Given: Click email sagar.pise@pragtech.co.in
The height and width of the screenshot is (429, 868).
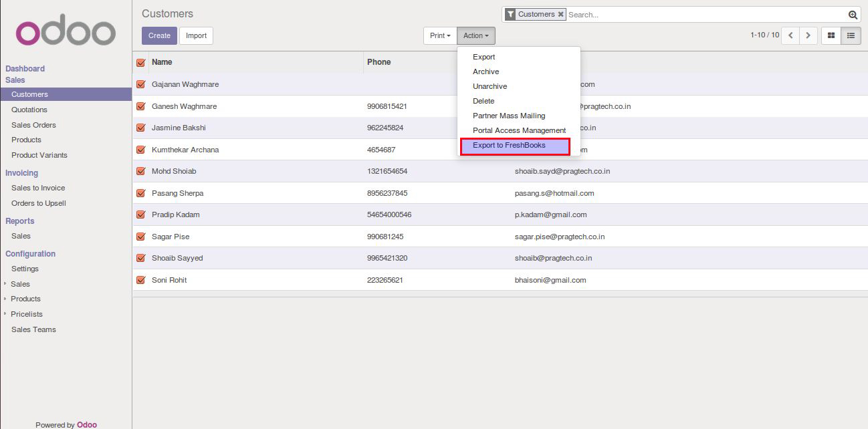Looking at the screenshot, I should [x=560, y=237].
